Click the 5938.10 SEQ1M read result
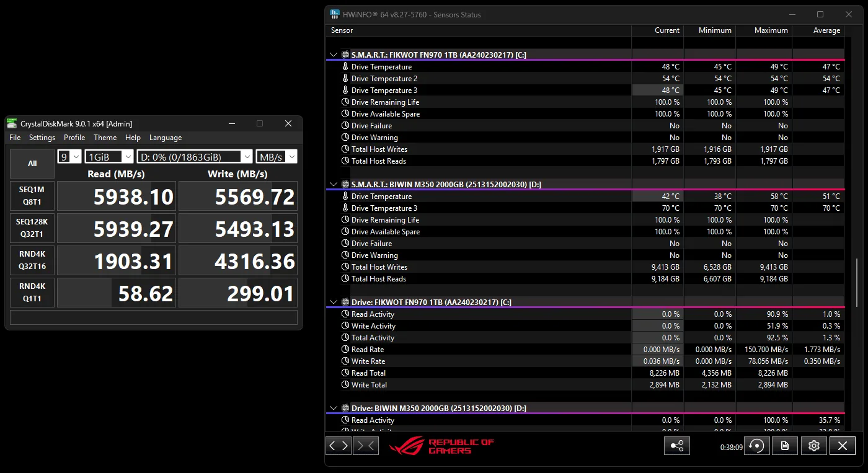The image size is (868, 473). 117,196
